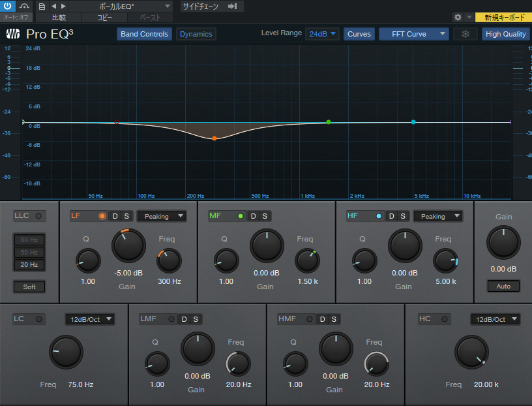Enable the LLC filter toggle
532x406 pixels.
38,216
